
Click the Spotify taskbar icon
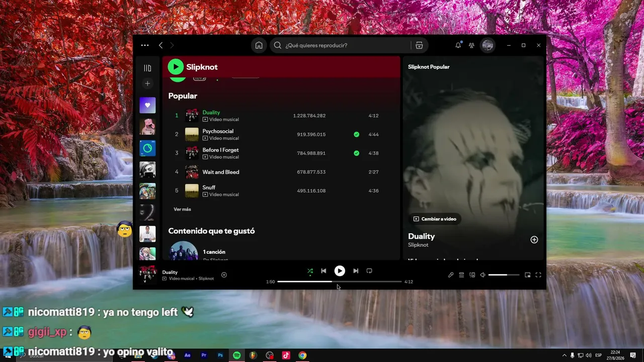[236, 355]
